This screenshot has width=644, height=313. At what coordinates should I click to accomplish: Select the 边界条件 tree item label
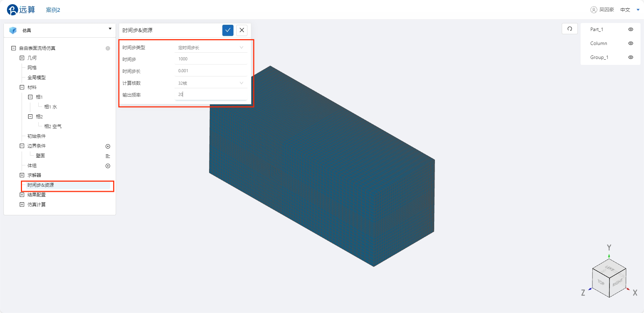37,146
